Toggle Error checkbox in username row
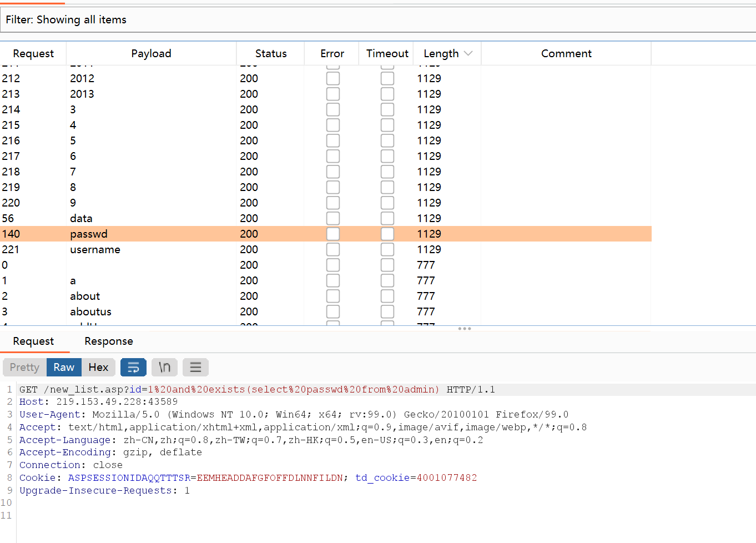The image size is (756, 543). point(333,249)
